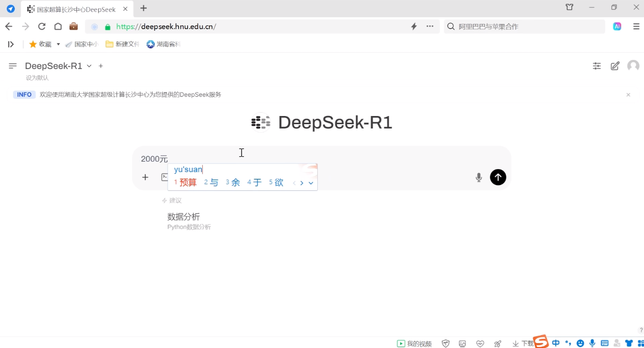Open the 收藏 favorites bookmark menu
Screen dimensions: 644x348
click(40, 44)
